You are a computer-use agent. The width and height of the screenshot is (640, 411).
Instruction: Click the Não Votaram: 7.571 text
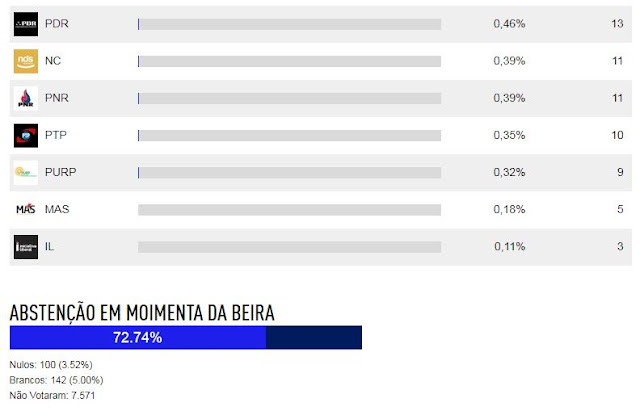pos(51,396)
